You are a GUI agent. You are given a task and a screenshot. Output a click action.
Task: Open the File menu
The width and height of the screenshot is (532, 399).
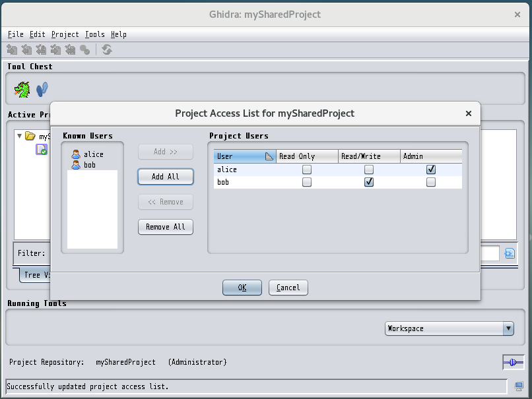point(16,34)
